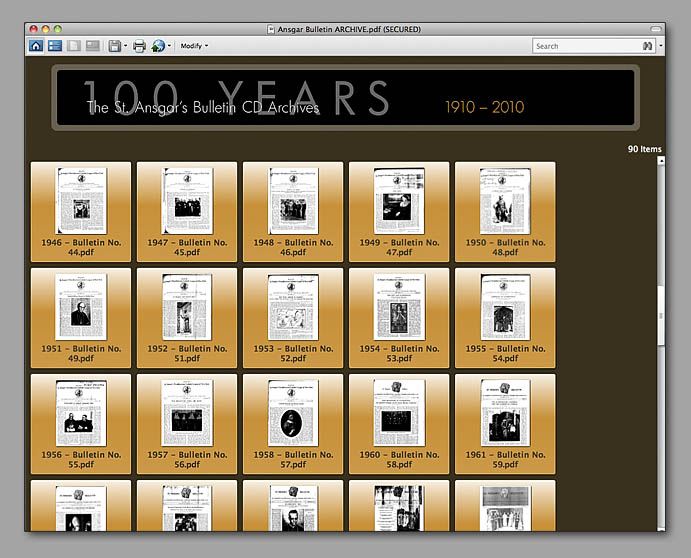Image resolution: width=691 pixels, height=558 pixels.
Task: Click the document icon in the title bar
Action: (271, 30)
